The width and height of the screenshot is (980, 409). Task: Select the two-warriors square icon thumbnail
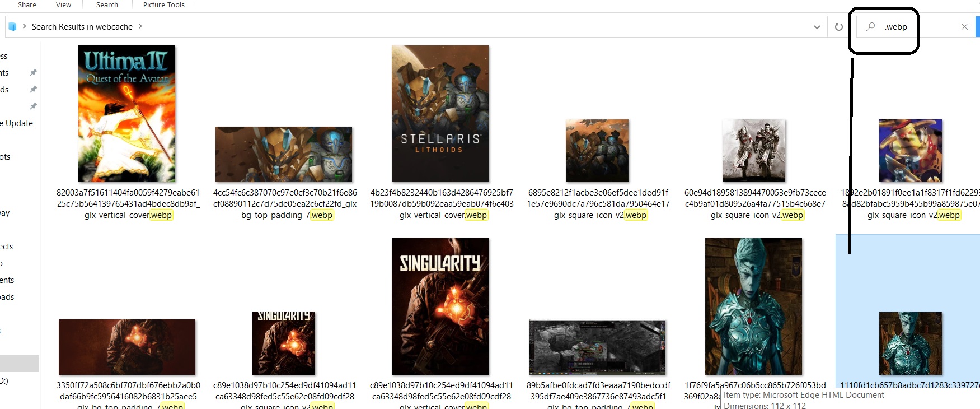tap(754, 151)
